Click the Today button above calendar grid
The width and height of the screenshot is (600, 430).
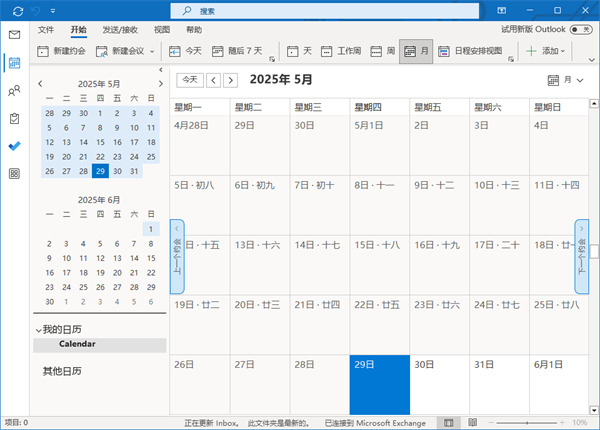pos(190,80)
